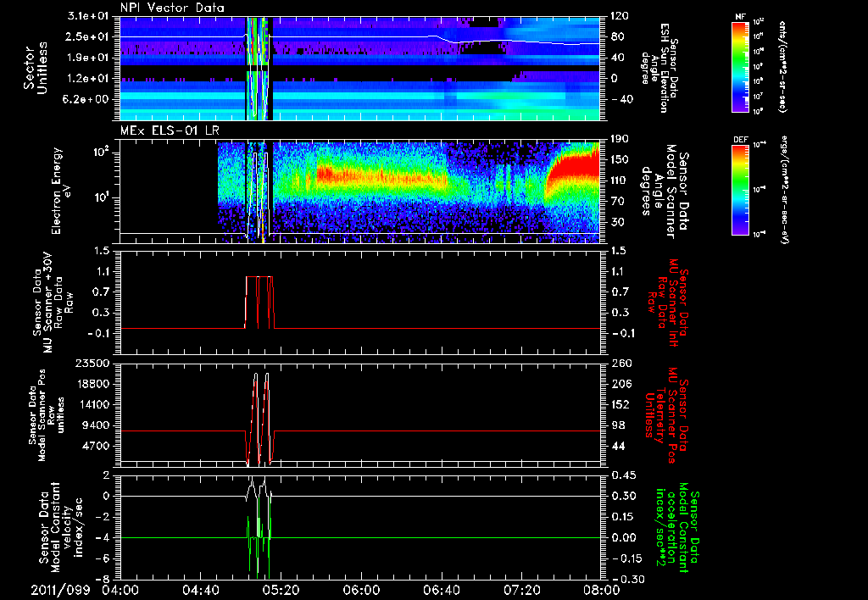Click the 05:20 time axis tick label
Viewport: 868px width, 600px height.
tap(281, 590)
